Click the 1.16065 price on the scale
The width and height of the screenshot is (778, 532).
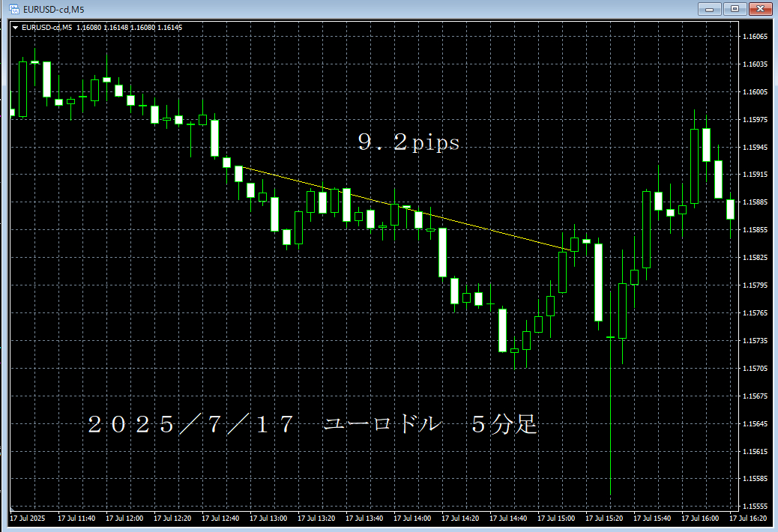(754, 37)
